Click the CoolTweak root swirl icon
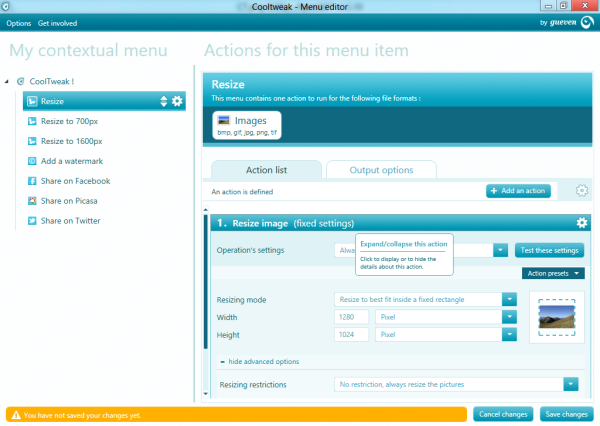This screenshot has height=426, width=600. click(x=21, y=81)
